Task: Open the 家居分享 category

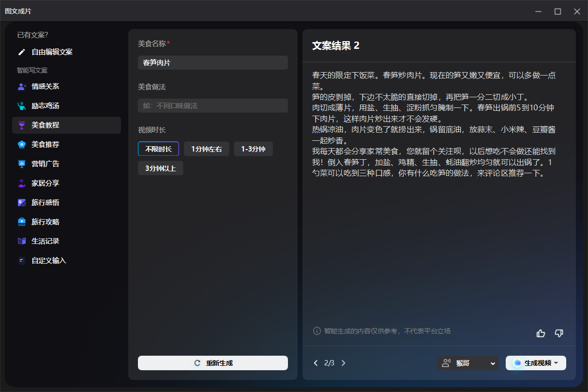Action: point(45,183)
